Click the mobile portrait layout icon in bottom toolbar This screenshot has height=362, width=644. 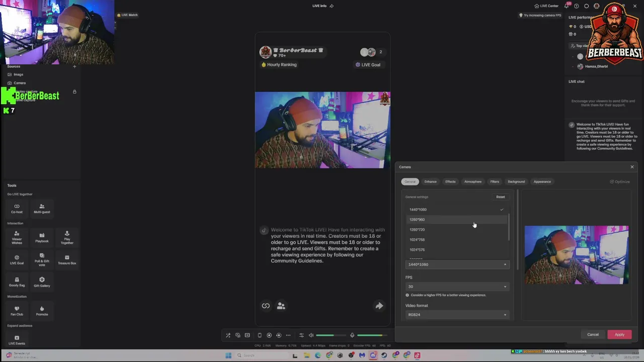260,335
